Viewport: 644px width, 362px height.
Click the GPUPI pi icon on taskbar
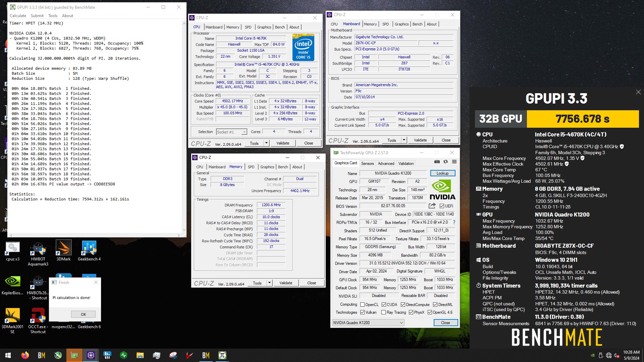[222, 355]
